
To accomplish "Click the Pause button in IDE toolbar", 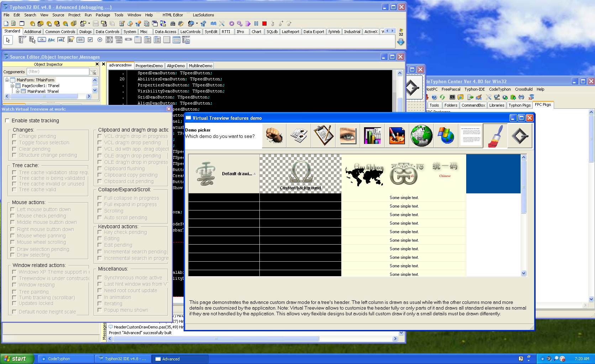I will coord(256,23).
